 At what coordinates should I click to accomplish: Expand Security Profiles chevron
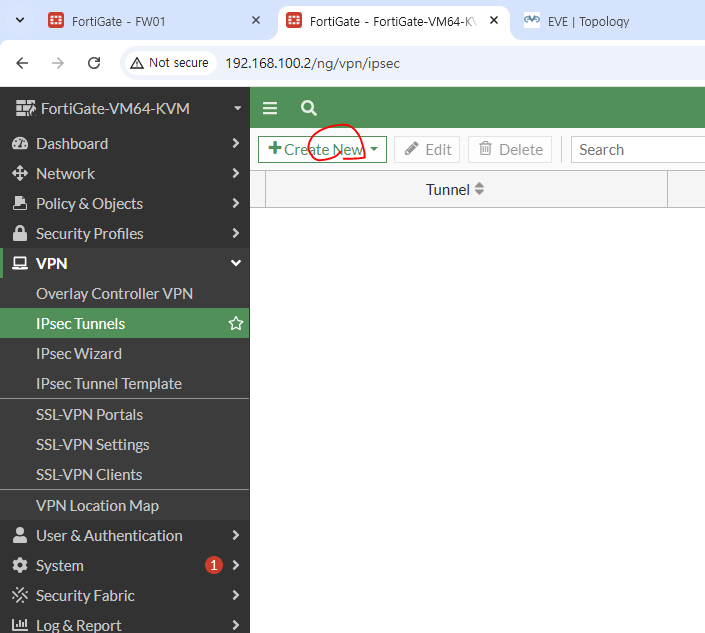click(236, 233)
